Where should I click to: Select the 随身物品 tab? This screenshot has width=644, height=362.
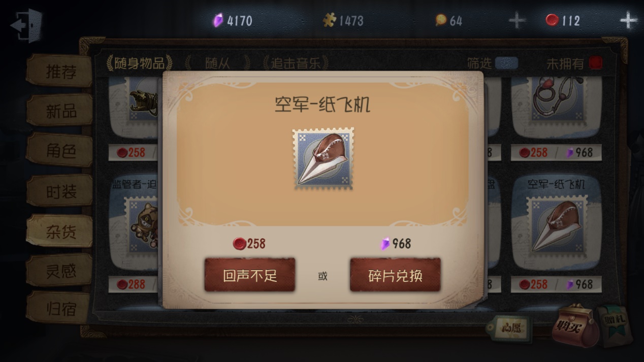coord(139,63)
